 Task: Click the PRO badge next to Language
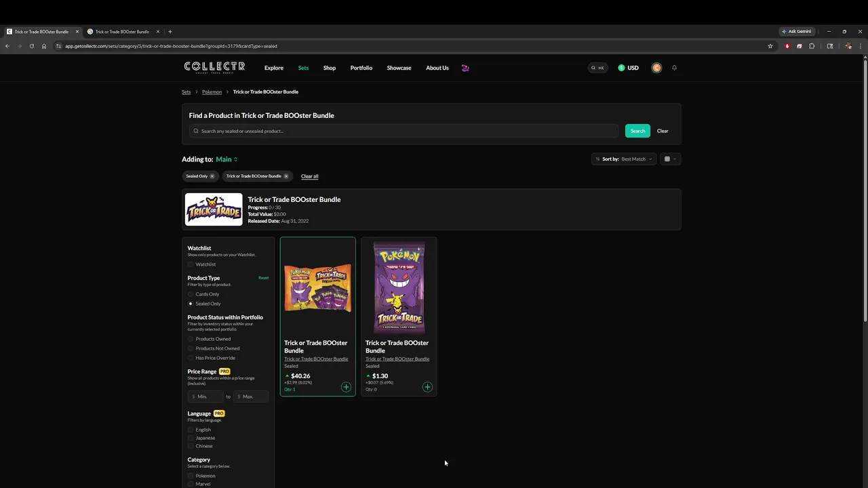pos(219,413)
